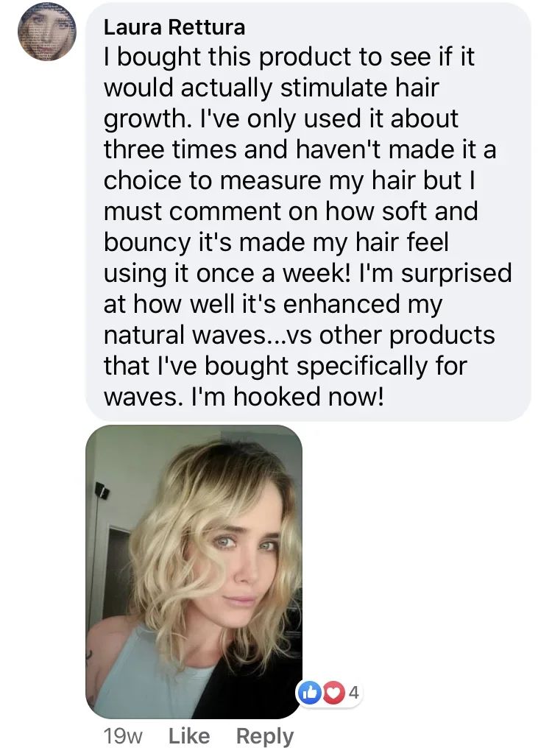Click the commenter name Laura Rettura
Image resolution: width=552 pixels, height=756 pixels.
pos(174,27)
